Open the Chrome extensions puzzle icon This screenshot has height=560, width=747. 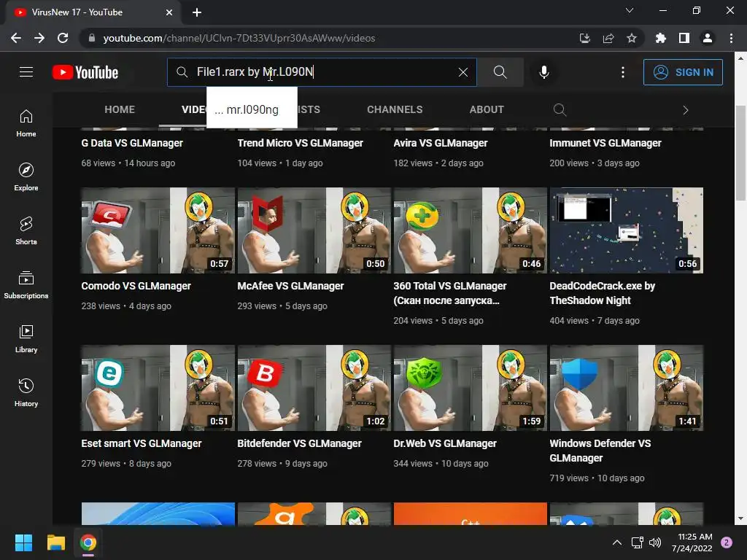(x=661, y=38)
